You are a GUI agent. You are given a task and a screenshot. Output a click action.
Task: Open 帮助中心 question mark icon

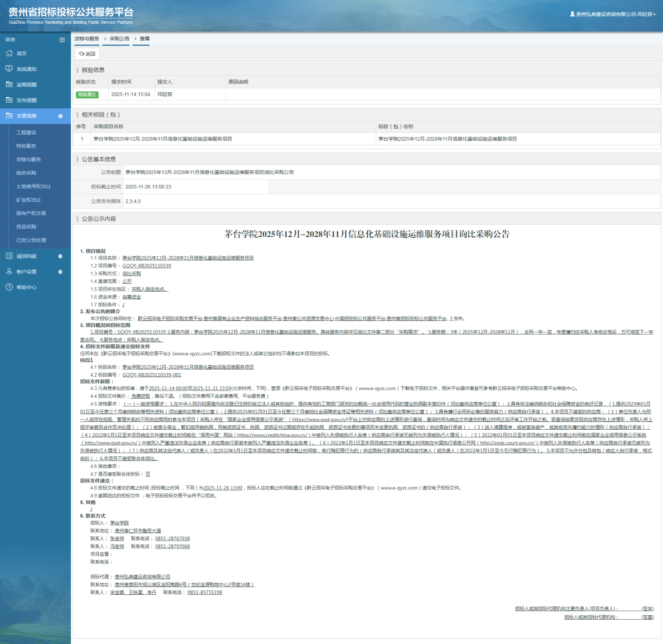point(9,287)
